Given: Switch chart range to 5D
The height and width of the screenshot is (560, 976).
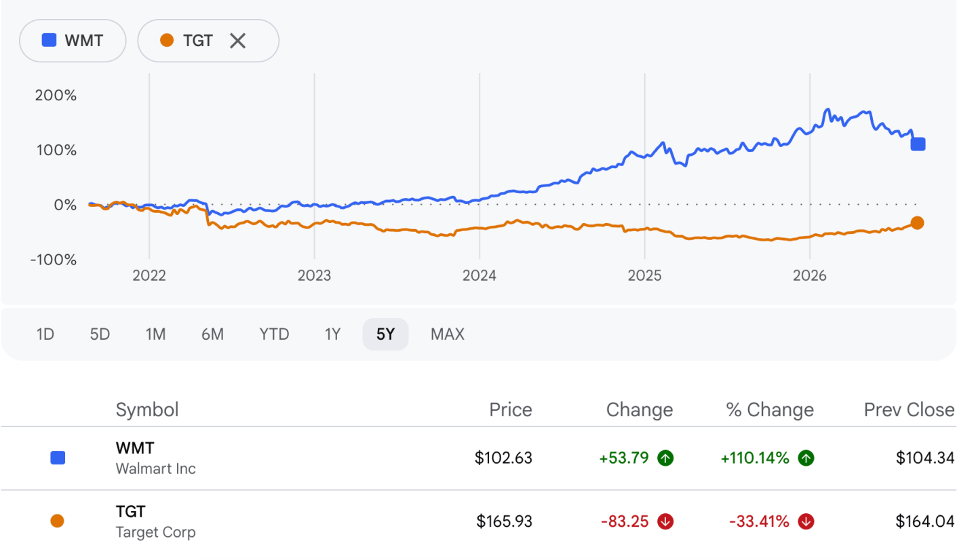Looking at the screenshot, I should pyautogui.click(x=100, y=334).
